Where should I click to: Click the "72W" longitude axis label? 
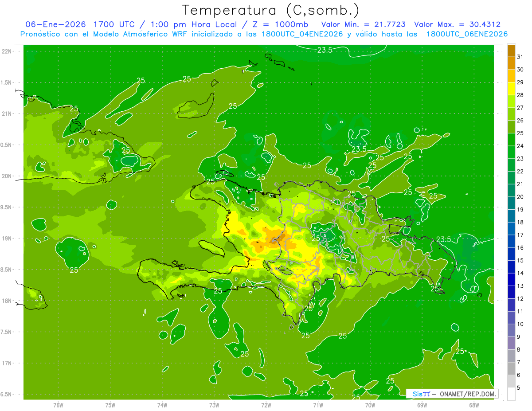[x=266, y=405]
